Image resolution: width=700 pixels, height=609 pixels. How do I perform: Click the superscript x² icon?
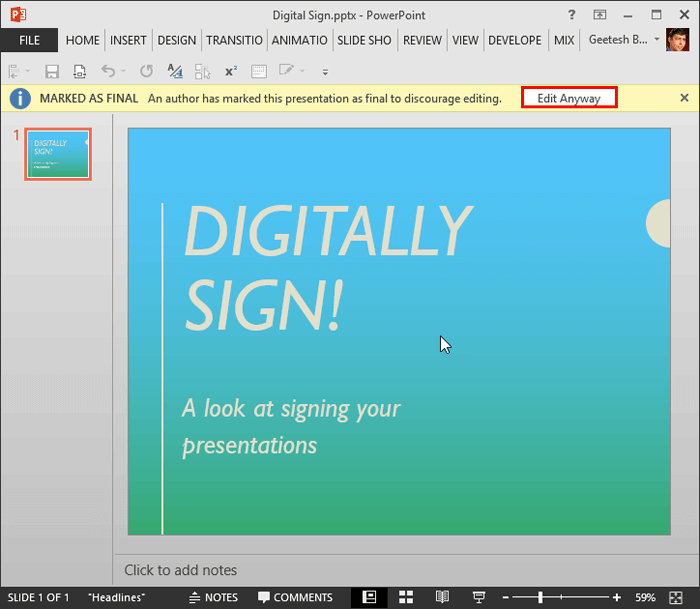point(231,71)
